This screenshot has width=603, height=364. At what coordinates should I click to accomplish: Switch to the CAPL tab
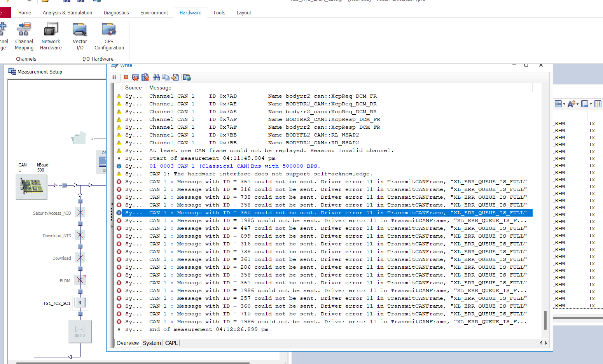tap(171, 343)
